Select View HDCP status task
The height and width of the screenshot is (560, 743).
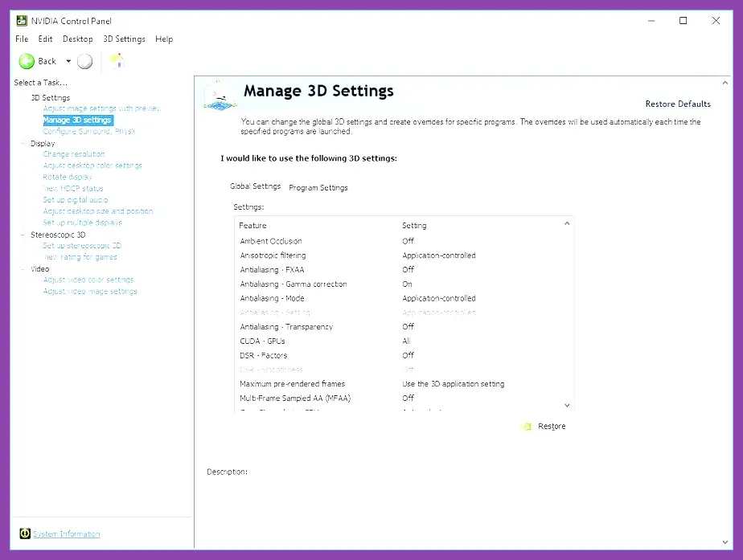(73, 188)
